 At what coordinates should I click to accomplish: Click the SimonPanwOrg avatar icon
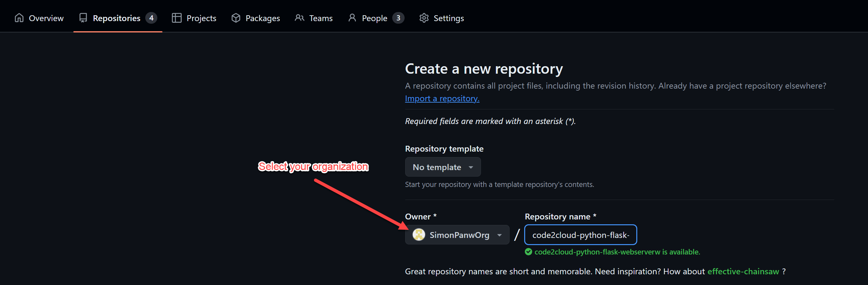tap(419, 235)
